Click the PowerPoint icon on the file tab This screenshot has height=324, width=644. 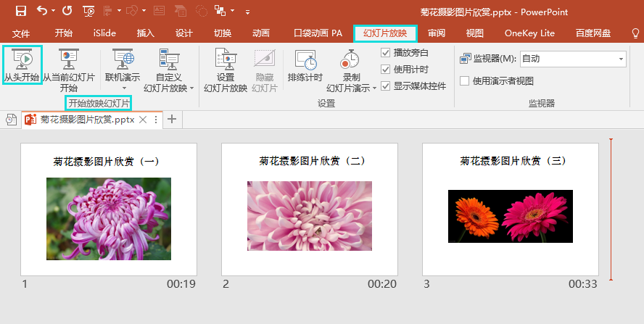[30, 120]
